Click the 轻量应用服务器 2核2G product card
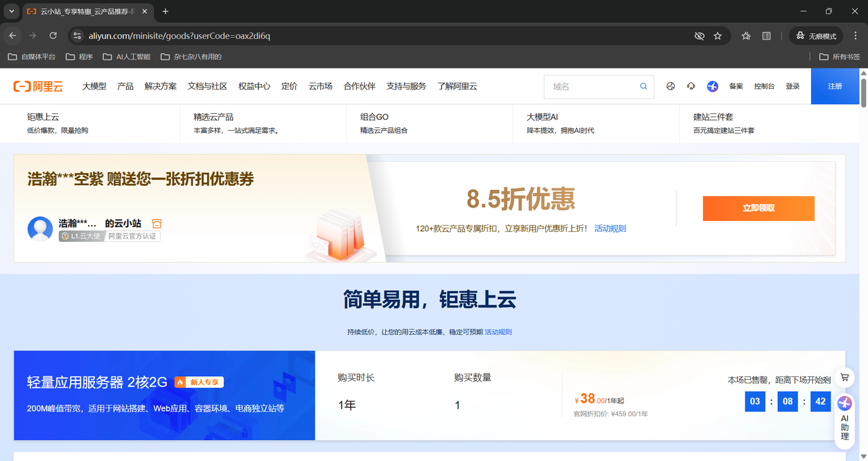Viewport: 868px width, 461px height. pos(164,395)
